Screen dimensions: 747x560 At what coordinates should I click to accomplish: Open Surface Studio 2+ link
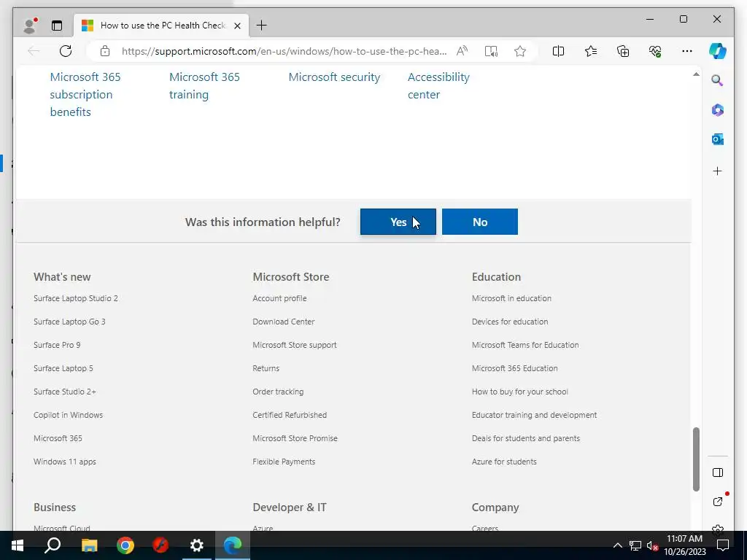(65, 392)
